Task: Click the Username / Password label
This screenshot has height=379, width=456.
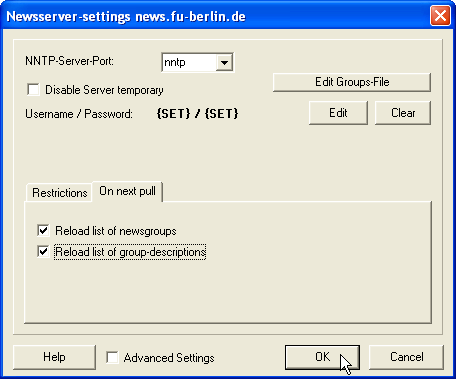Action: [79, 114]
